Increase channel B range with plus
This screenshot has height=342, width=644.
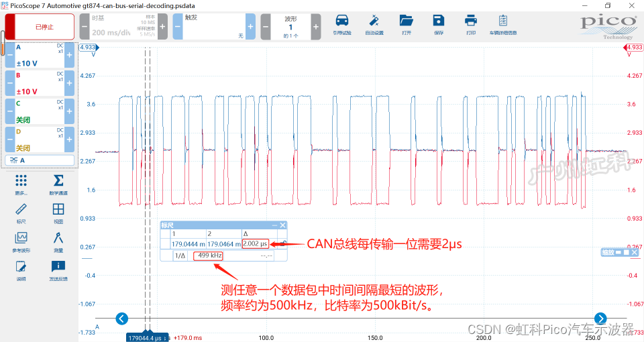pos(69,83)
